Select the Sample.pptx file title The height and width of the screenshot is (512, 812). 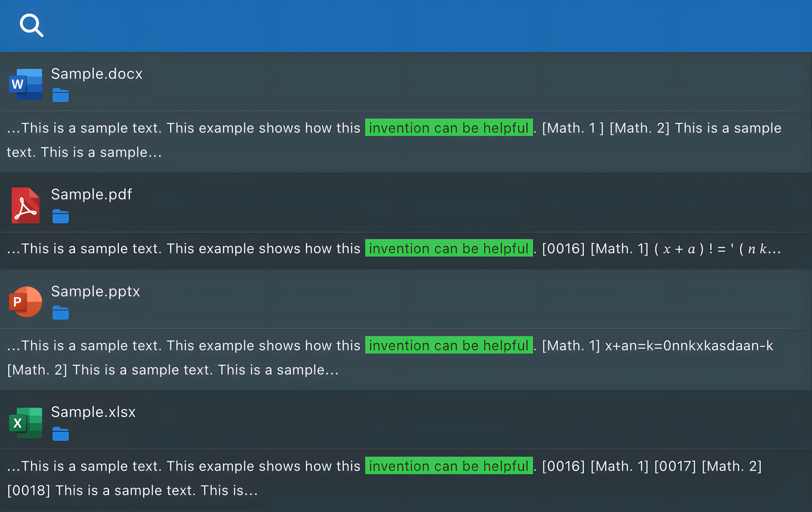point(95,291)
